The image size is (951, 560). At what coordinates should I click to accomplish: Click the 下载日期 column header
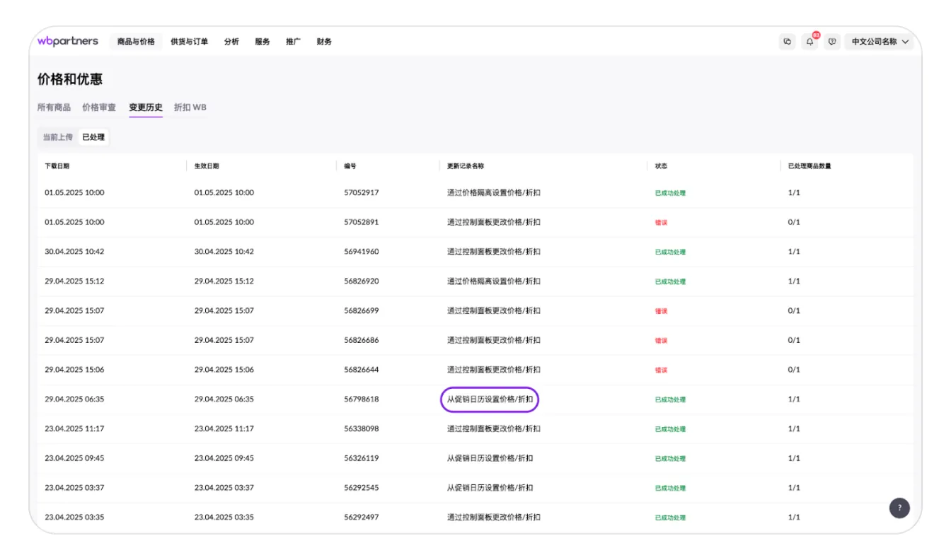[57, 166]
